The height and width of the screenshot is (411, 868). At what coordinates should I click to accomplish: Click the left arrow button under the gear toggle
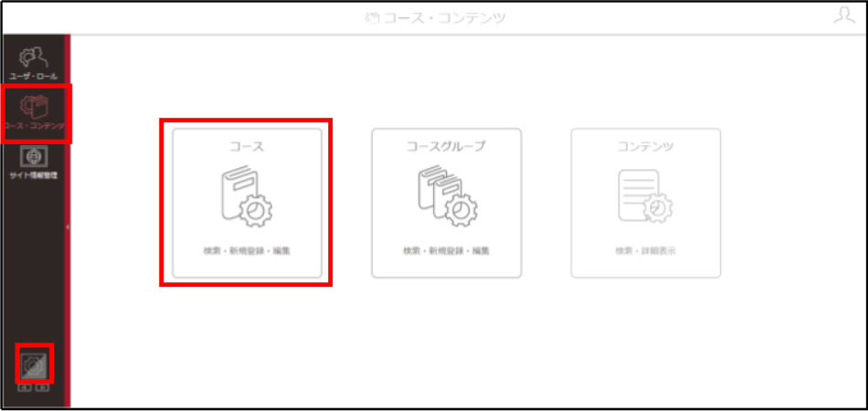(25, 387)
